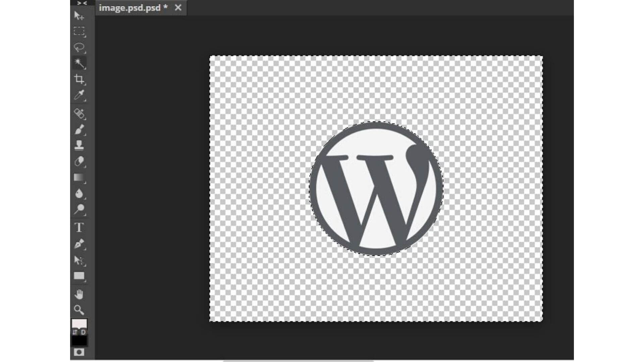Select the Eyedropper tool
This screenshot has height=362, width=644.
(x=79, y=95)
